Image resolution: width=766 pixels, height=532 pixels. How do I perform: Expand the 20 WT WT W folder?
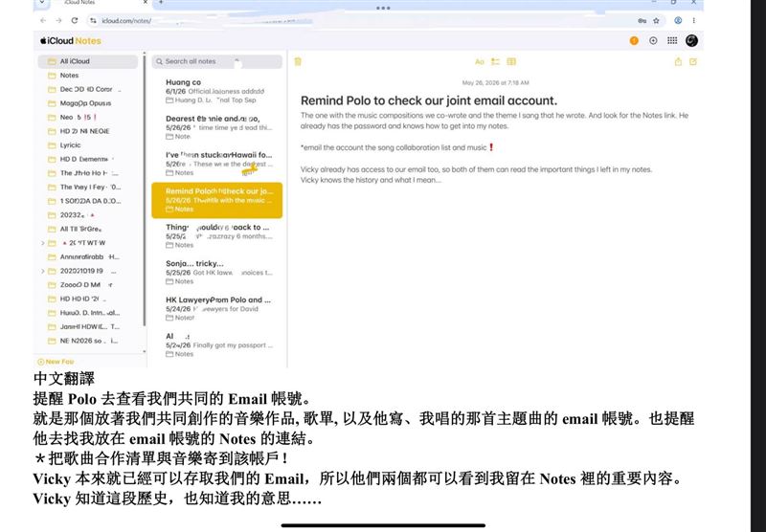42,243
